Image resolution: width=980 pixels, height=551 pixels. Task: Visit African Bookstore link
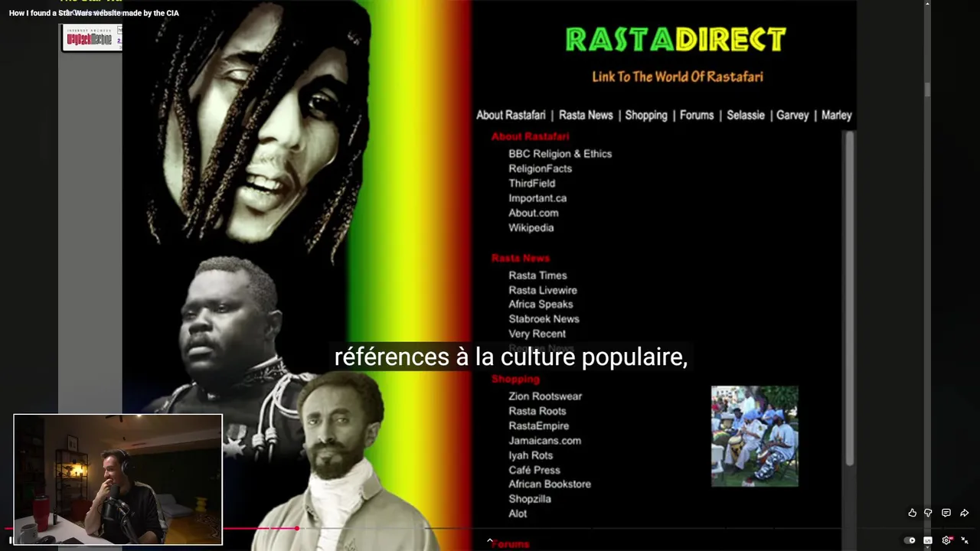coord(550,484)
